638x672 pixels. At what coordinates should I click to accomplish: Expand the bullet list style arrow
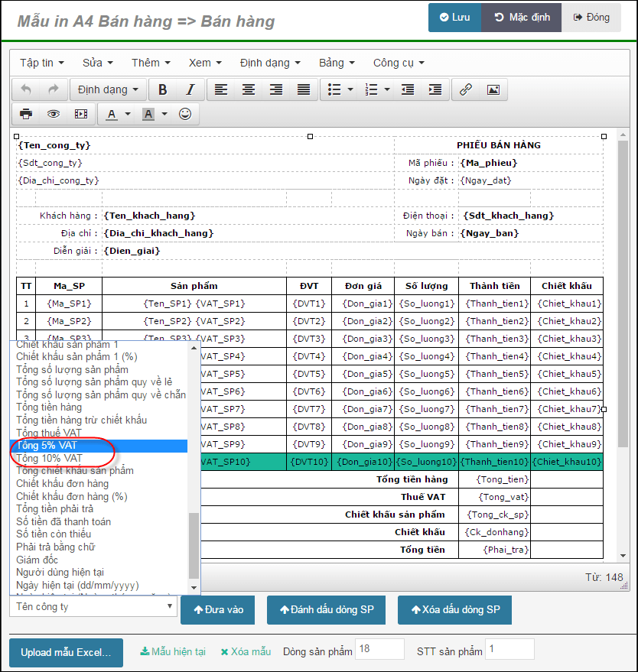point(350,89)
